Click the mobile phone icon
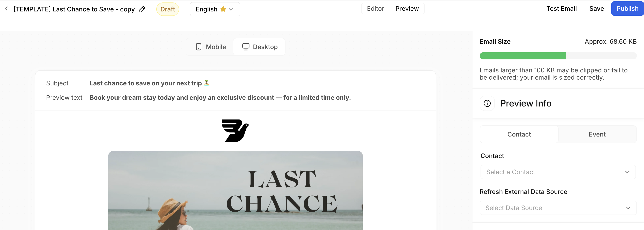 point(198,47)
